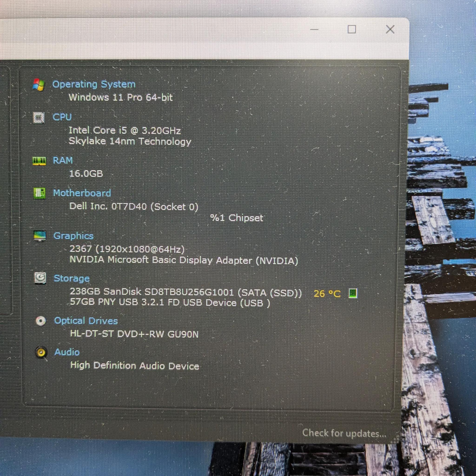Viewport: 476px width, 476px height.
Task: Click the Storage hard drive icon
Action: click(x=40, y=278)
